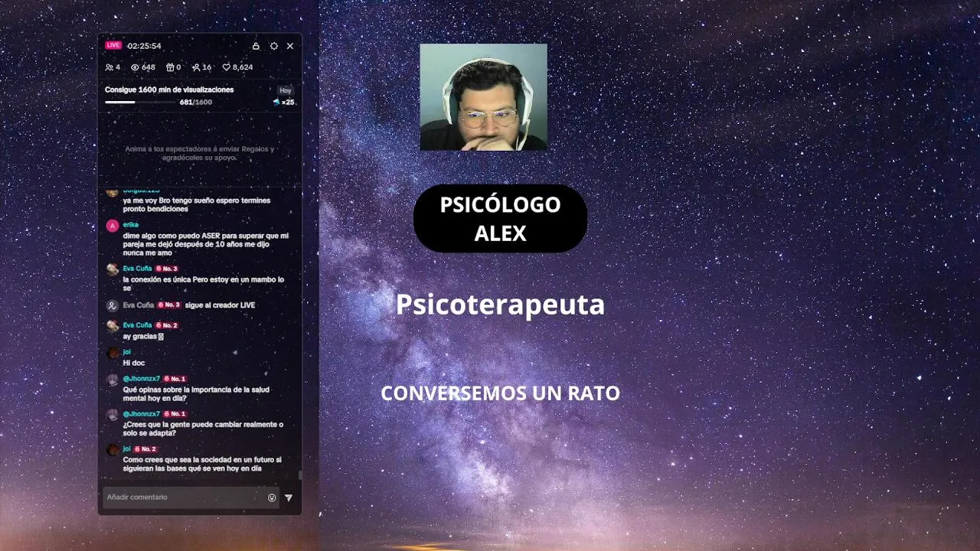Click the message ¿Crees que la gente puede cambiar

pos(203,429)
